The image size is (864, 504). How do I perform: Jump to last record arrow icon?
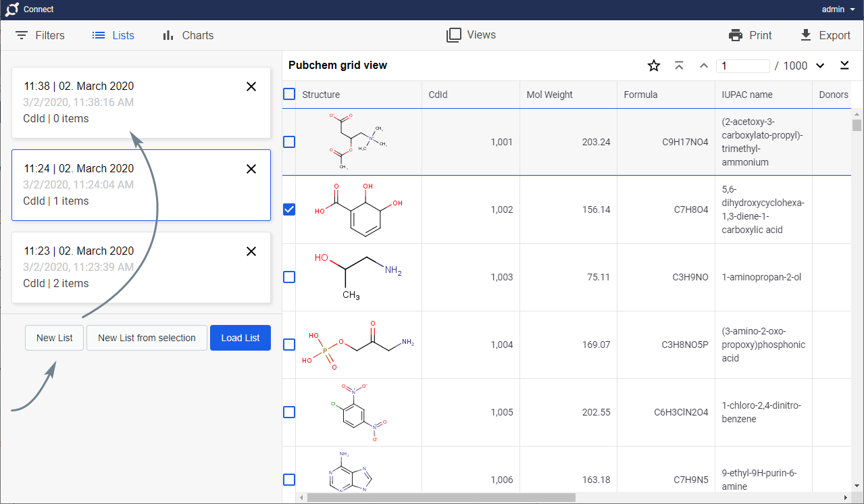[x=844, y=66]
